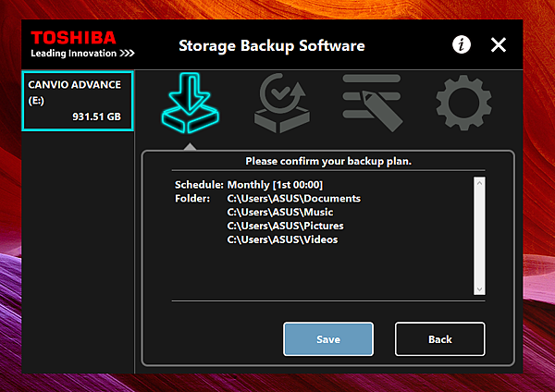
Task: Open the Edit backup plan pencil icon
Action: (x=373, y=103)
